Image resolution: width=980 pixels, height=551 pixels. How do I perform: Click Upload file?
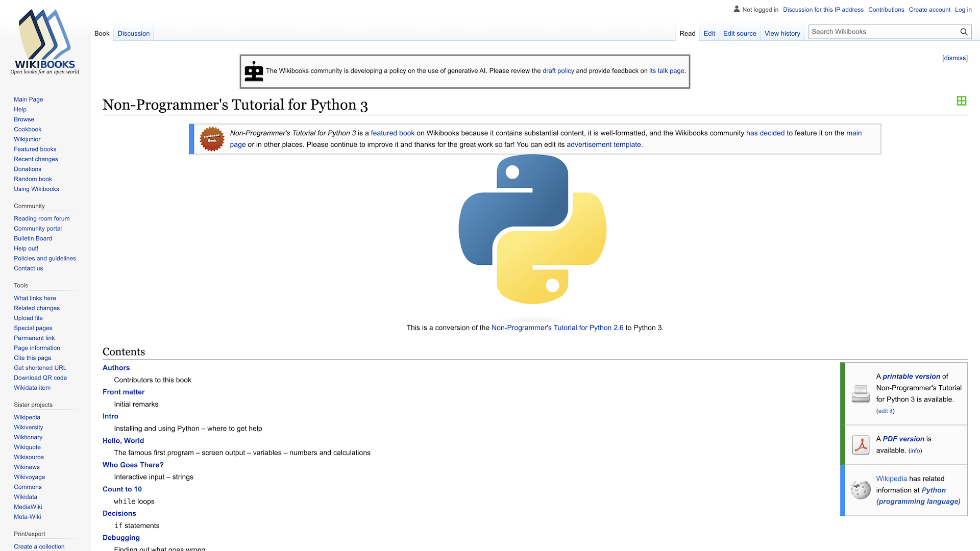(x=28, y=318)
